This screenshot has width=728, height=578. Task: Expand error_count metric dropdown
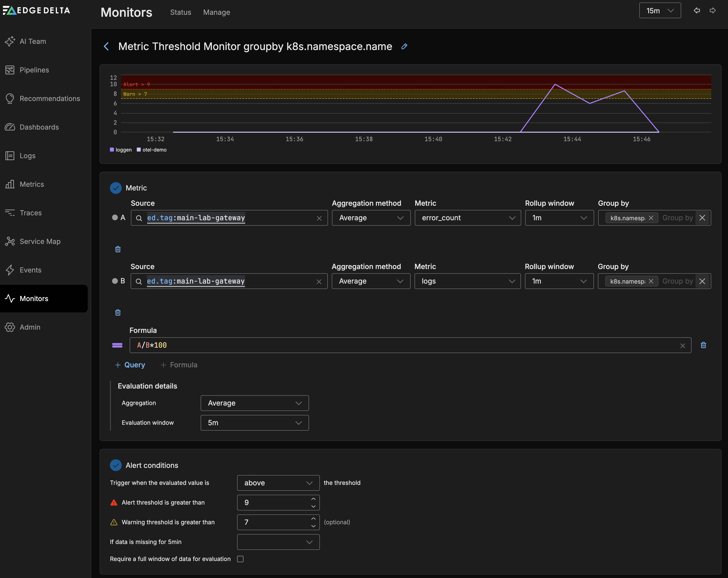pyautogui.click(x=468, y=218)
